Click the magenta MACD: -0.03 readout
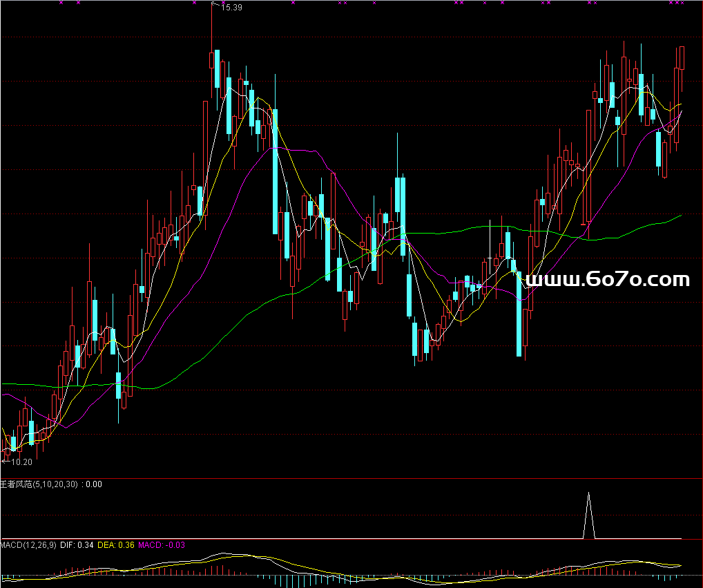The height and width of the screenshot is (588, 703). coord(162,545)
